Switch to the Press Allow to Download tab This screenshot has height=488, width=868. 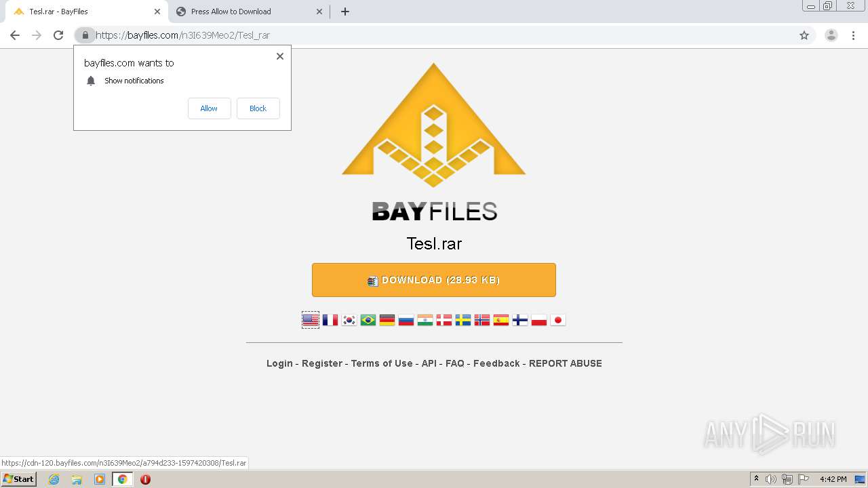(250, 12)
